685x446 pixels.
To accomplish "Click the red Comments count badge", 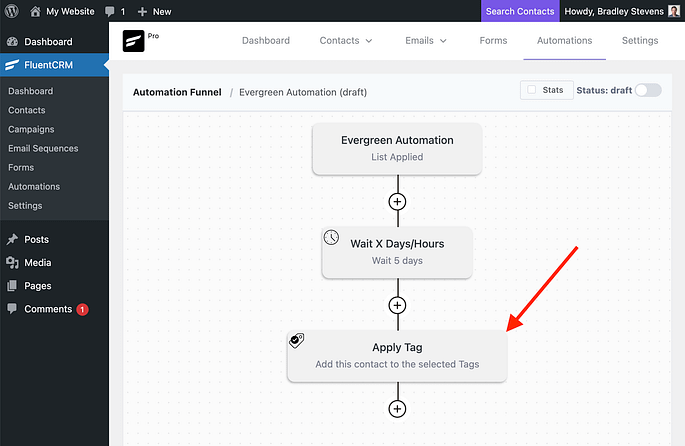I will tap(82, 309).
